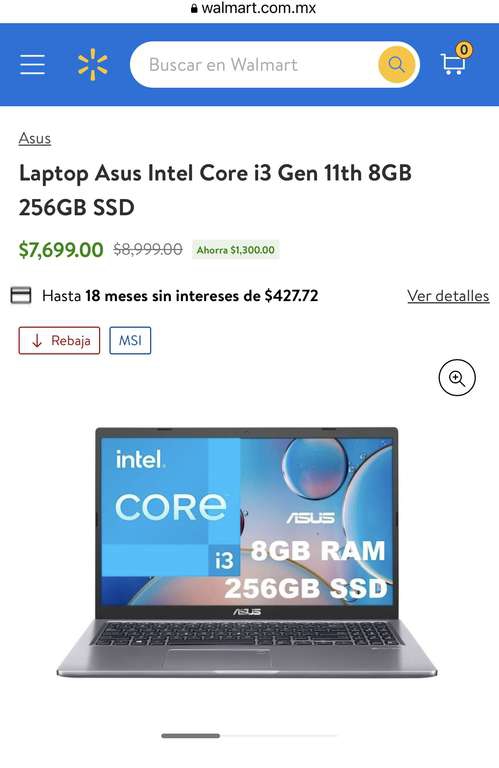
Task: Click the credit card payment icon
Action: click(21, 295)
